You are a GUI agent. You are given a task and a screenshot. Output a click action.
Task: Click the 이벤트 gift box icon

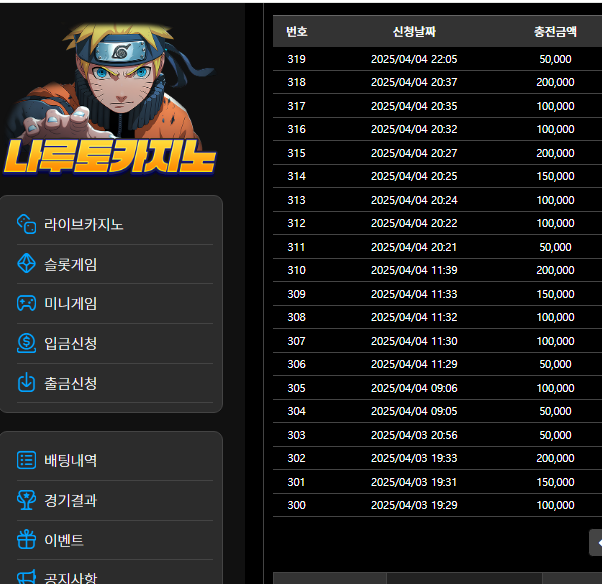[27, 540]
